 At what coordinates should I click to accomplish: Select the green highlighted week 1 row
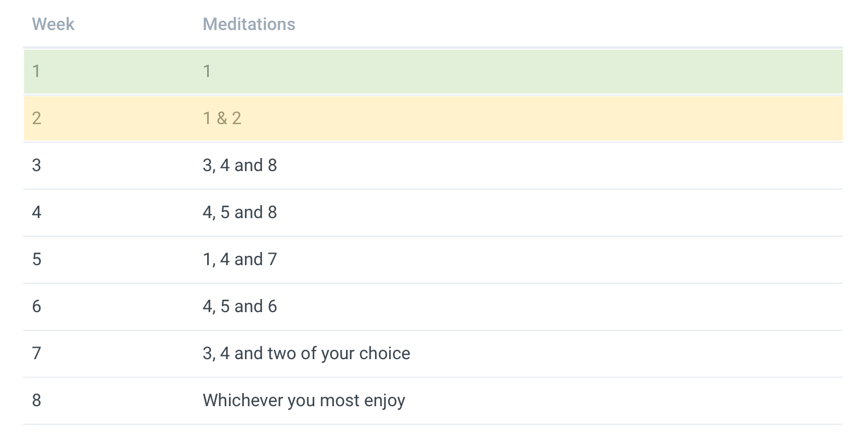[433, 71]
